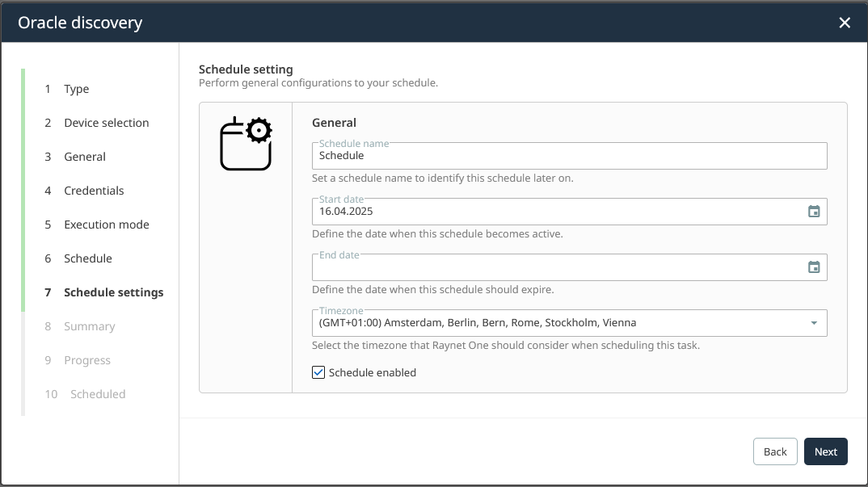Uncheck the Schedule enabled checkbox
This screenshot has width=868, height=487.
coord(319,372)
